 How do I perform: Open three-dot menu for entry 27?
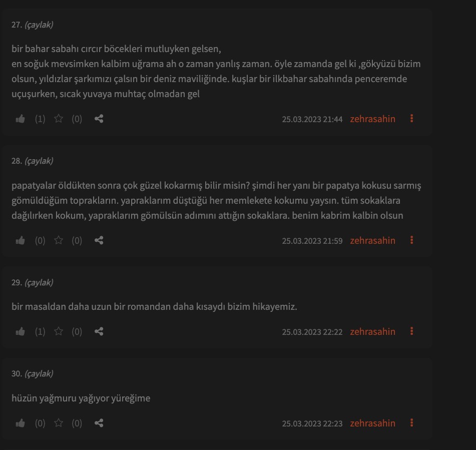point(411,119)
